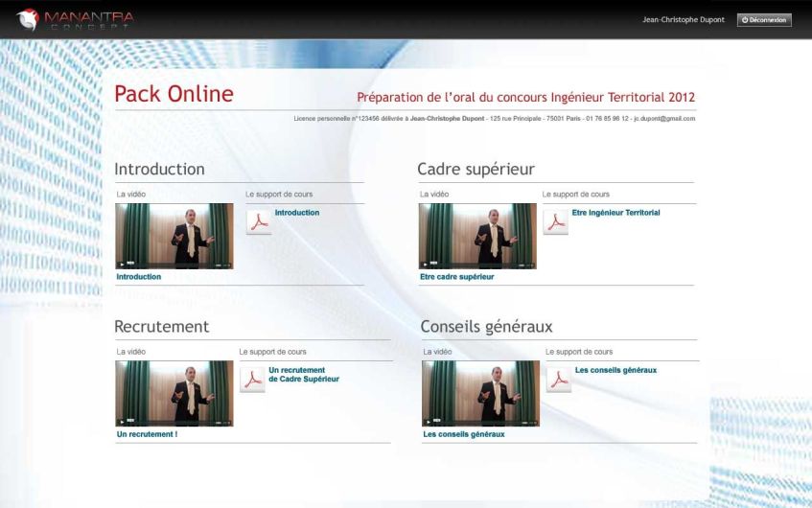
Task: Click the Déconnexion button
Action: tap(764, 20)
